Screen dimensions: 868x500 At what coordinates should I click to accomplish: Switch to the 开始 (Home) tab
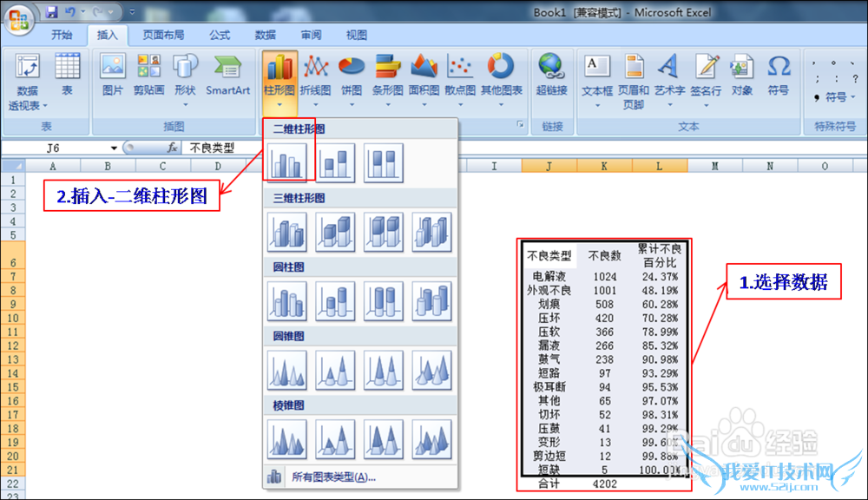tap(62, 35)
